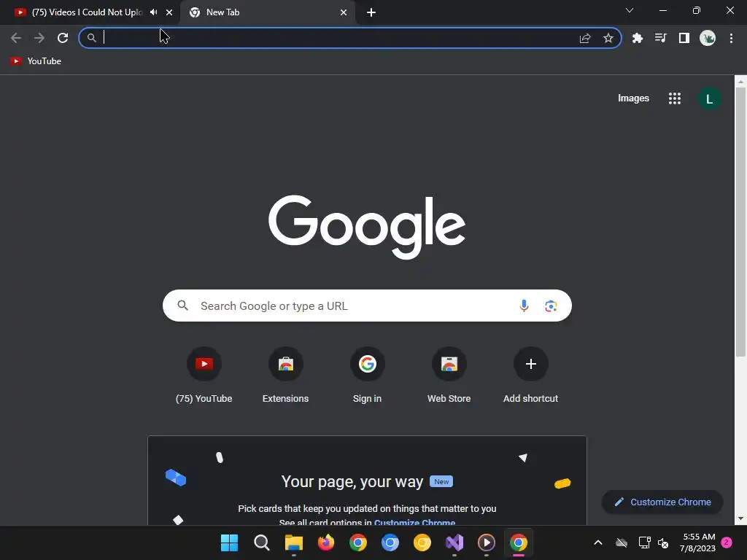747x560 pixels.
Task: Open the media controls icon in the toolbar
Action: click(661, 38)
